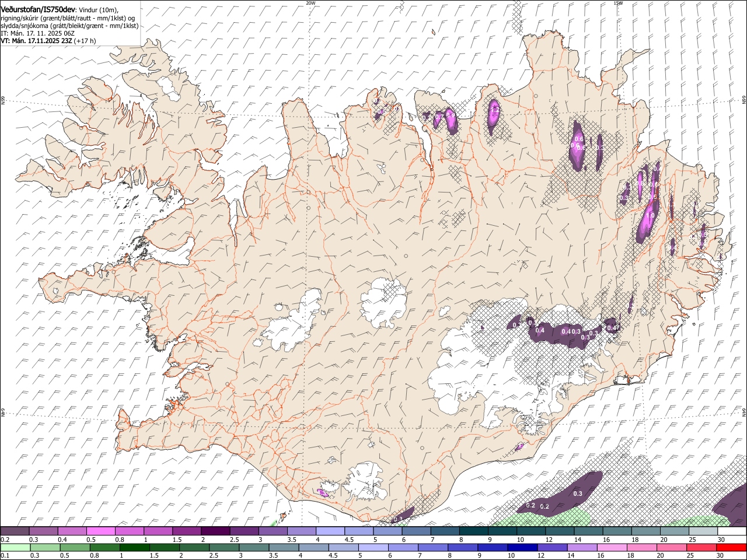Pick the darkest green 1 swatch in lower legend
The height and width of the screenshot is (560, 747).
click(134, 547)
